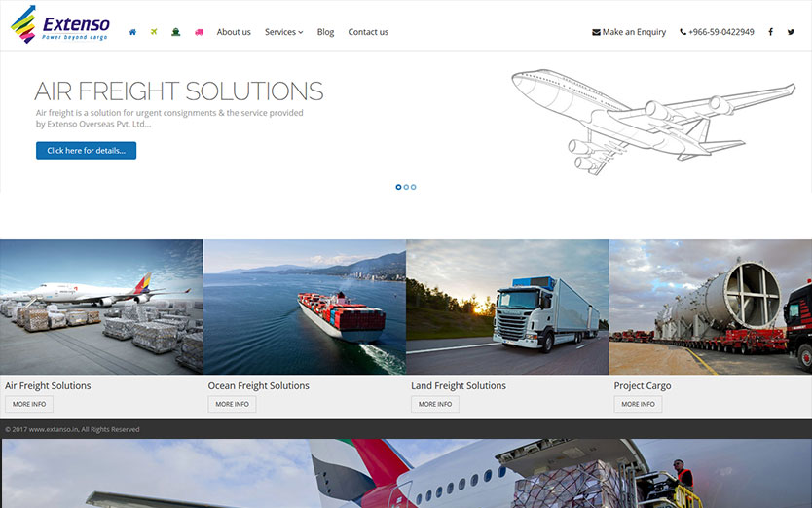Open the Twitter icon link

click(x=791, y=32)
